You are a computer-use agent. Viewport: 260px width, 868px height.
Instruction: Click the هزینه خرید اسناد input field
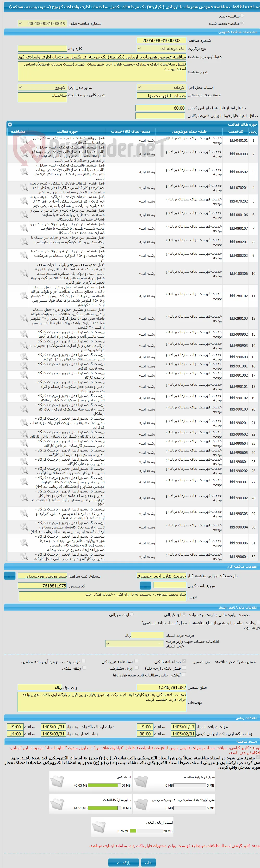tap(147, 635)
